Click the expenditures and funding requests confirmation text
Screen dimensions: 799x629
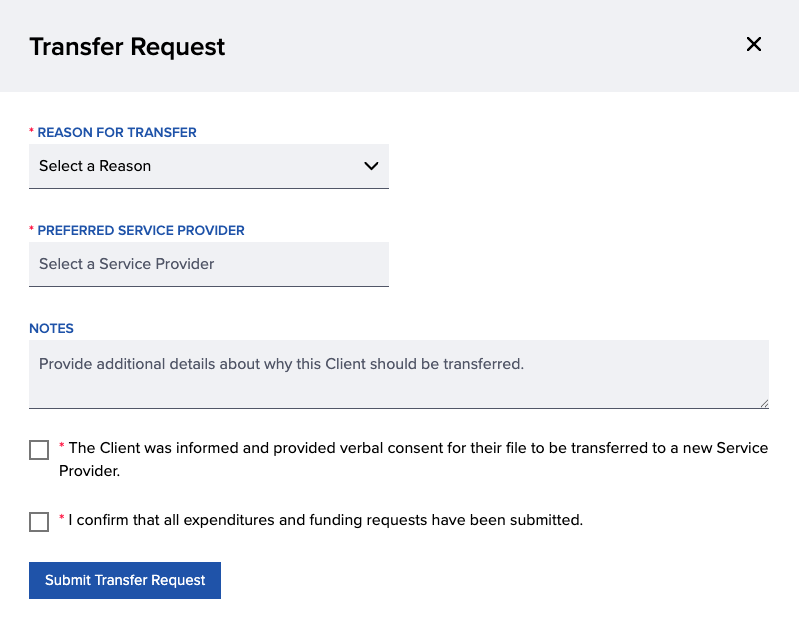(x=326, y=520)
